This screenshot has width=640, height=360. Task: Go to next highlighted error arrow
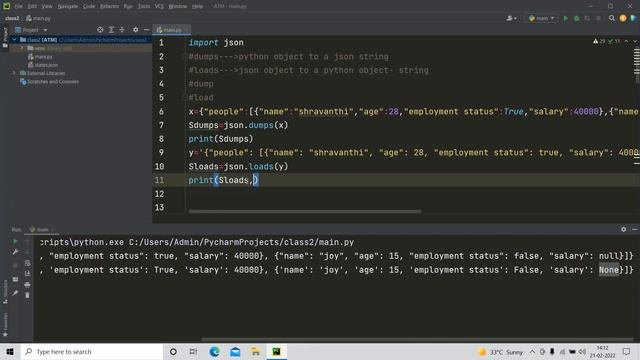pos(635,41)
